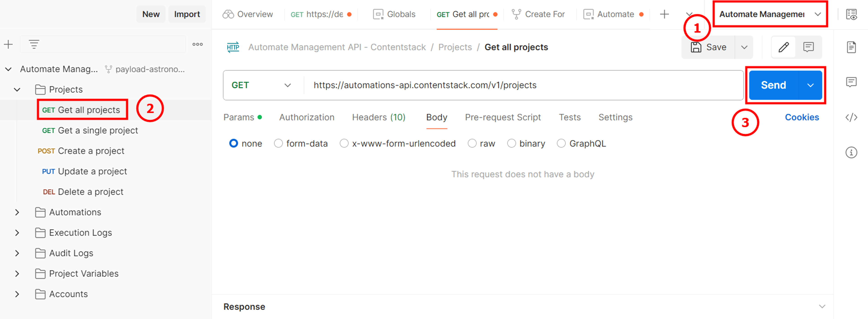Open the Pre-request Script tab
Image resolution: width=868 pixels, height=319 pixels.
pyautogui.click(x=503, y=117)
